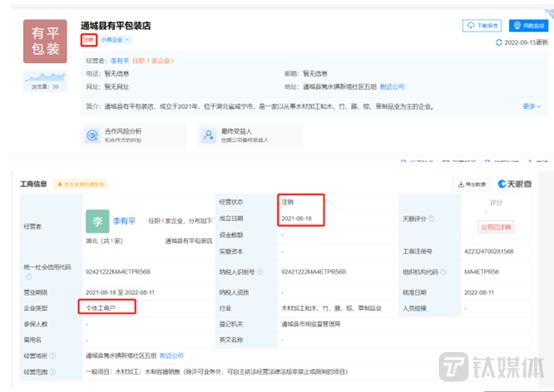
Task: Select the 工商注册号 value 422324700281566
Action: tap(489, 252)
